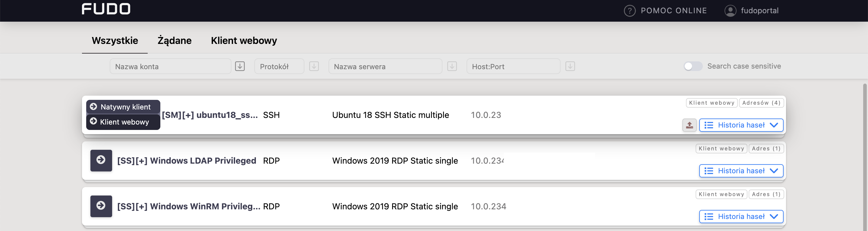The width and height of the screenshot is (868, 231).
Task: Switch to the Żądane tab
Action: (174, 41)
